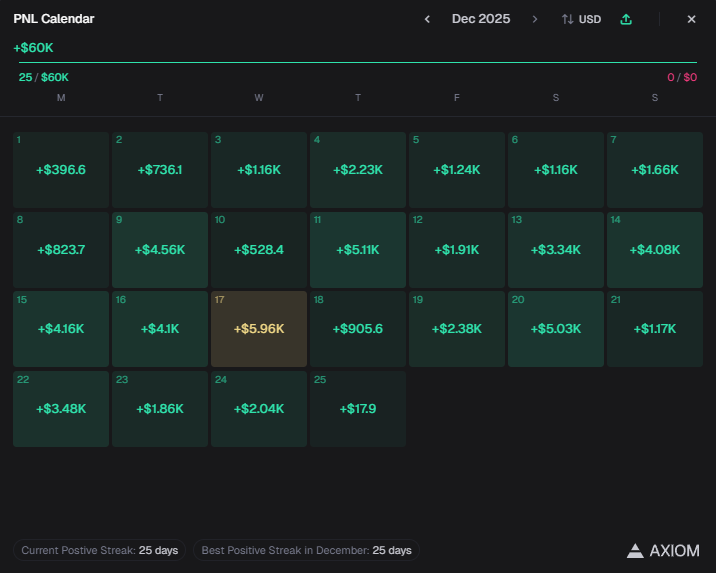Open day 14 cell with +$4.08K

(655, 250)
